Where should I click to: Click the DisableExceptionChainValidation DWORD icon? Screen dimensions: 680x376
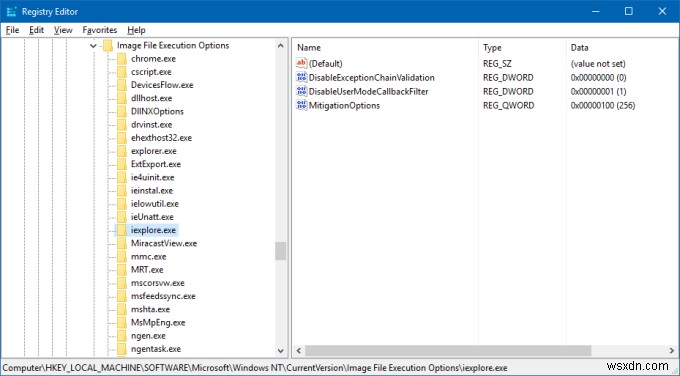[x=301, y=77]
